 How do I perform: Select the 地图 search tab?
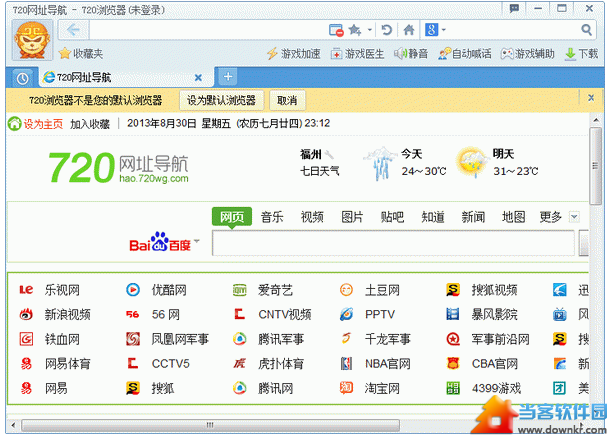513,217
